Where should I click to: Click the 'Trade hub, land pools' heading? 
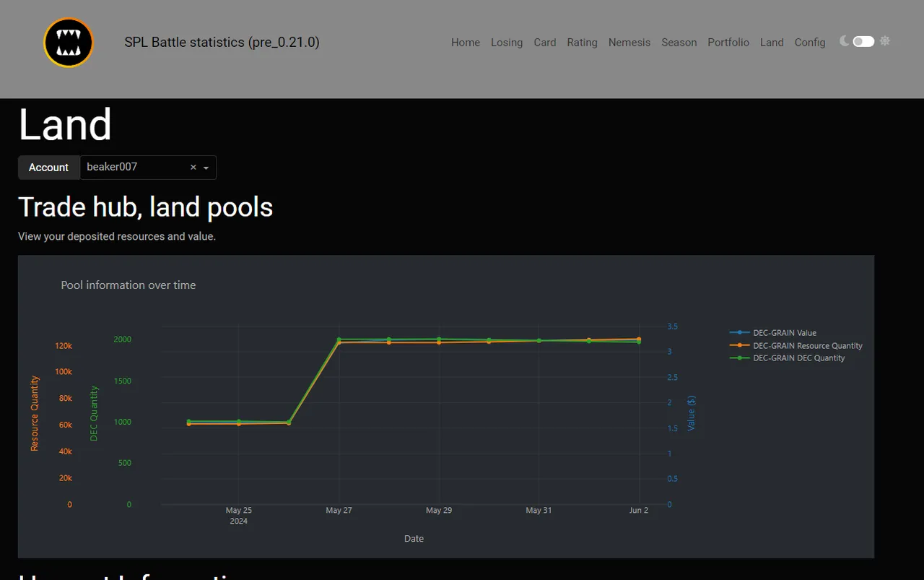146,207
